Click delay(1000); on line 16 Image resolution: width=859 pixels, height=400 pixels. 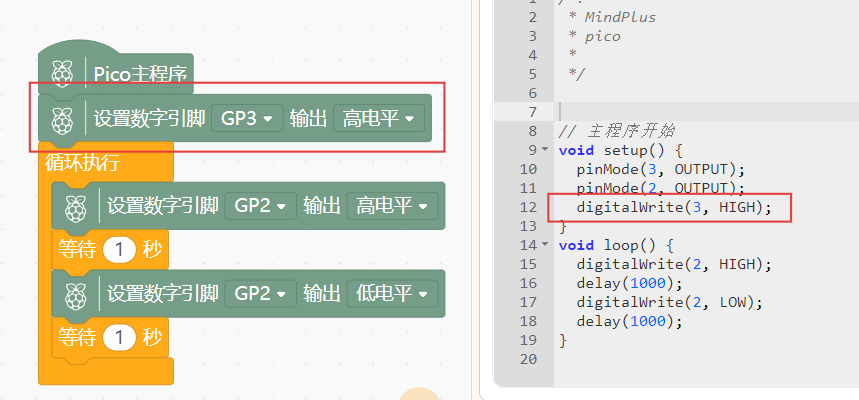point(629,283)
